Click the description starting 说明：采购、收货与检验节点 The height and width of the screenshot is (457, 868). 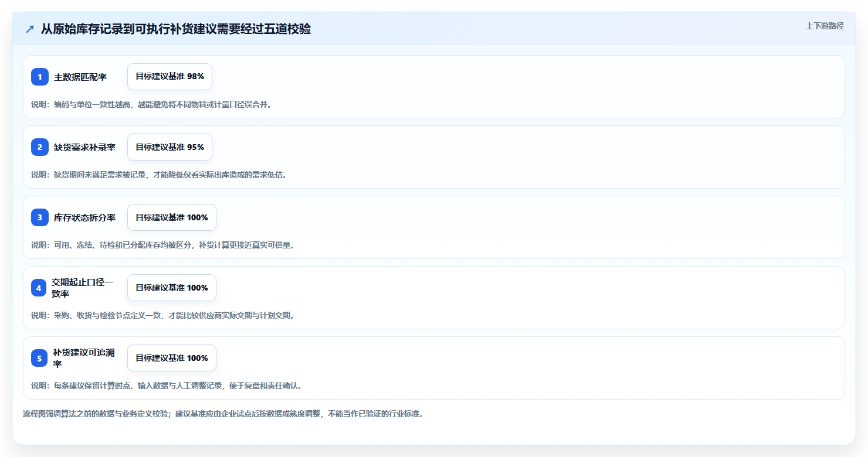coord(163,315)
